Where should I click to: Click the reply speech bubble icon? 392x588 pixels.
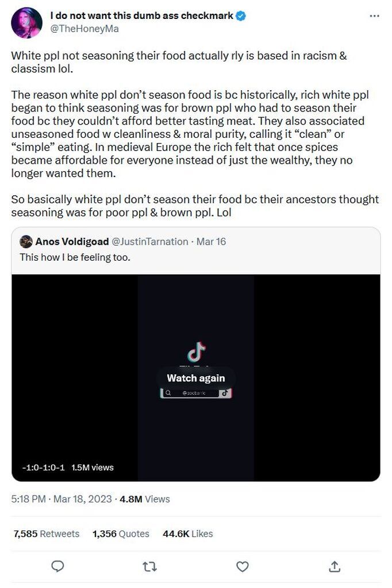point(57,567)
